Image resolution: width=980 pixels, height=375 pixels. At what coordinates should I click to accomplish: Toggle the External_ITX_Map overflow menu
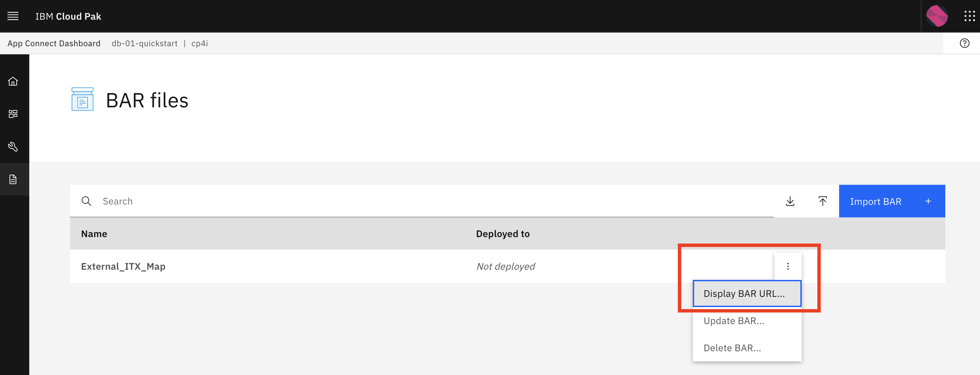(788, 266)
